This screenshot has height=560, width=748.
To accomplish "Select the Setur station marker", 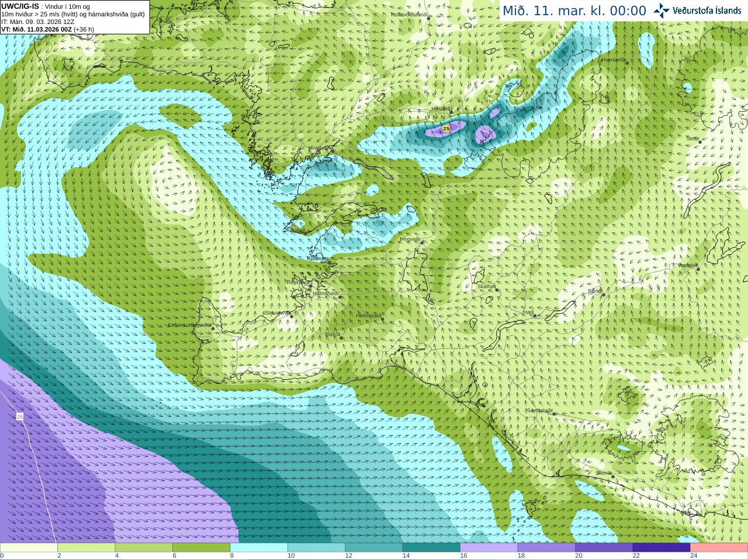I will (x=700, y=142).
